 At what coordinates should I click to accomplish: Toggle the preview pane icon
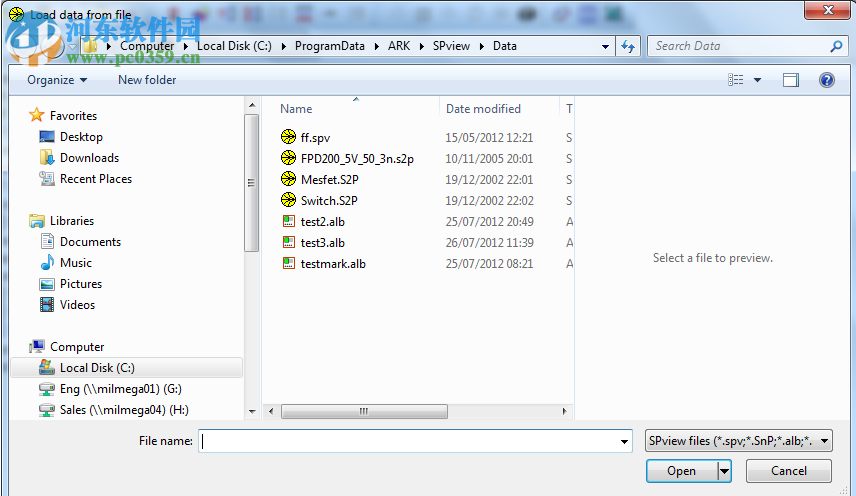pos(790,80)
